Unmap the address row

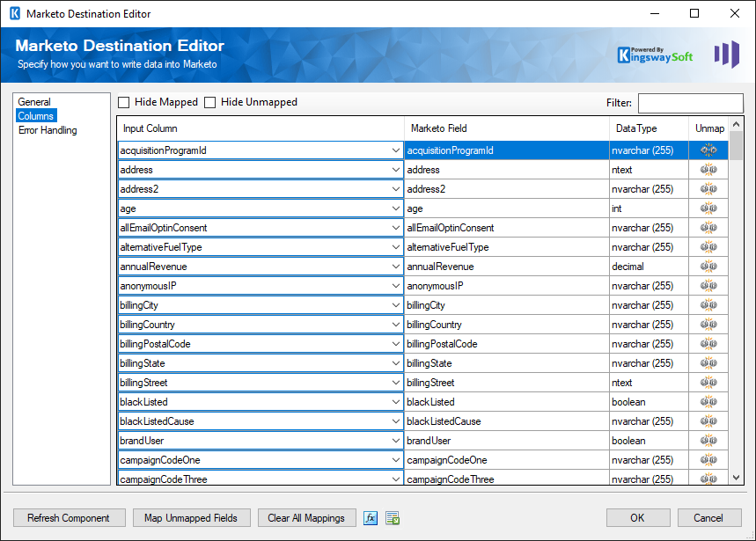pyautogui.click(x=708, y=170)
